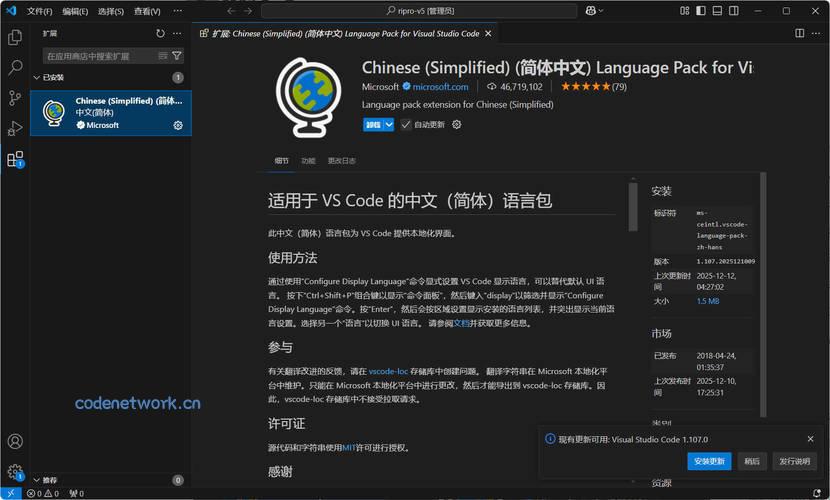
Task: Open the Edit menu
Action: (75, 11)
